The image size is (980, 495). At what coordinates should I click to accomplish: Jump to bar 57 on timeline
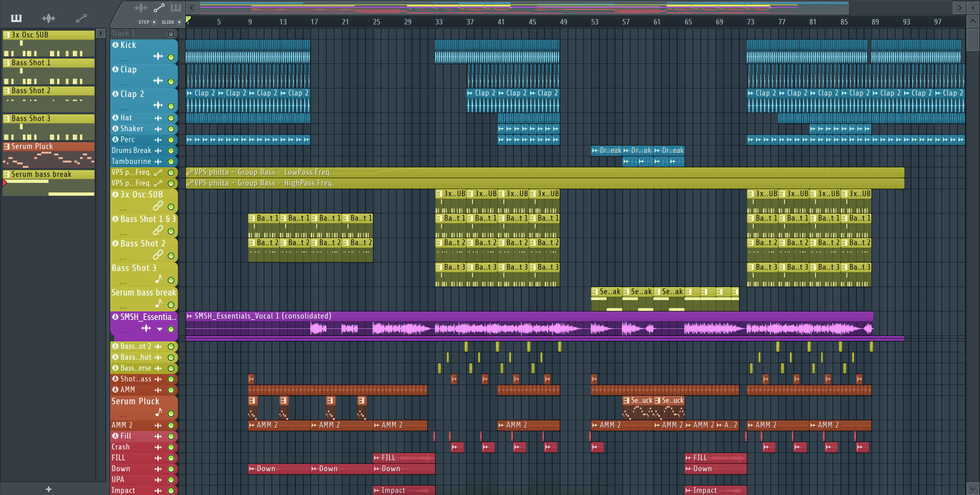(x=625, y=22)
